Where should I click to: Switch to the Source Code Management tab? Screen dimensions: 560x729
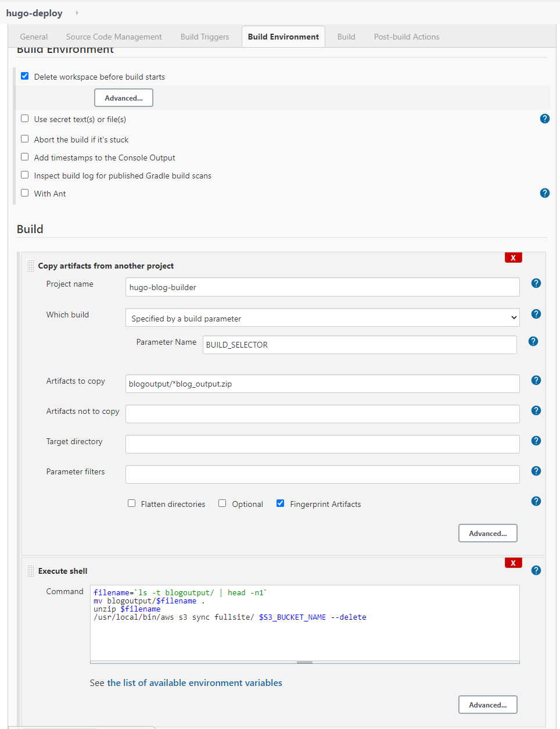point(114,37)
